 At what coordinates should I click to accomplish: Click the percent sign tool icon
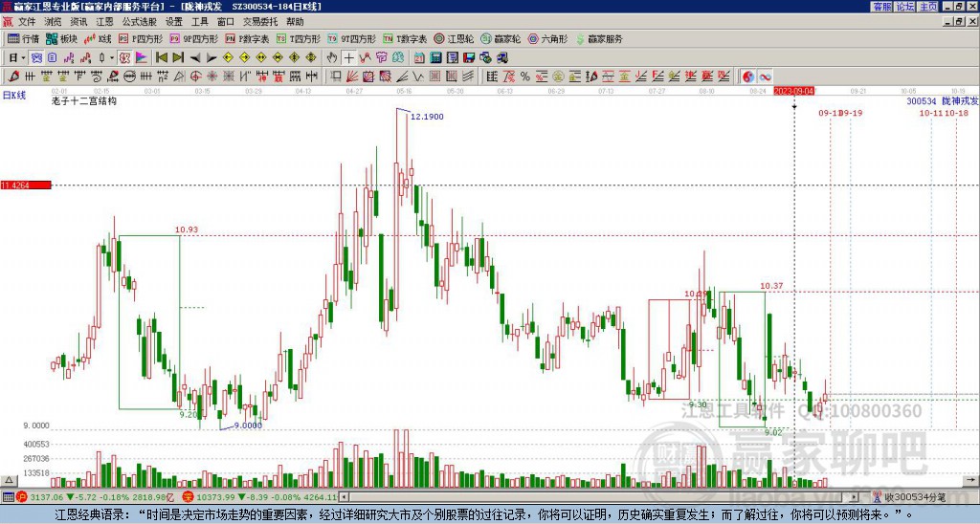tap(525, 76)
